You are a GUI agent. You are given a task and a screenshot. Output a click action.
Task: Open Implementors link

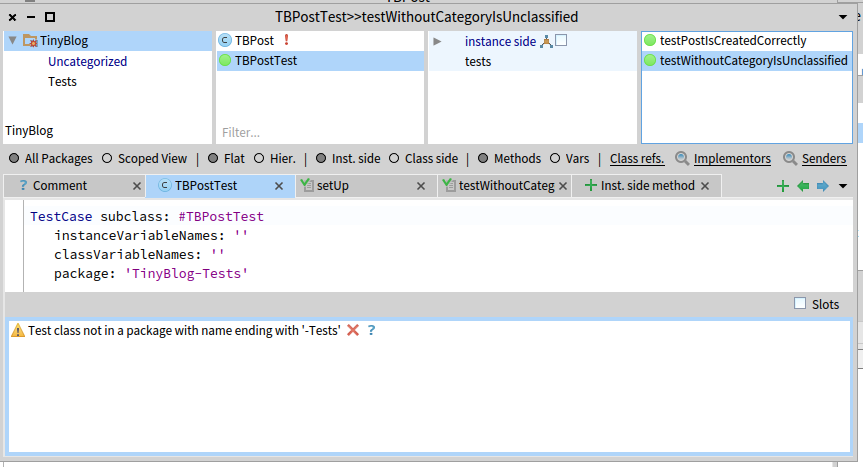732,158
